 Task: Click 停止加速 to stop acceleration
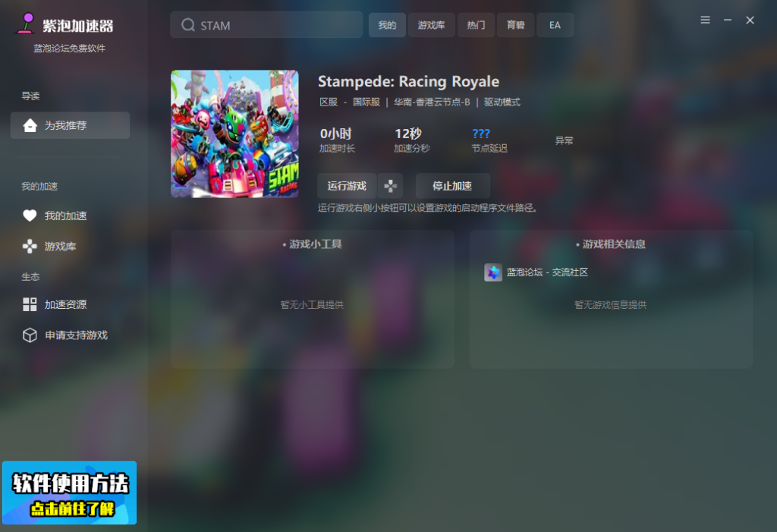pos(452,186)
